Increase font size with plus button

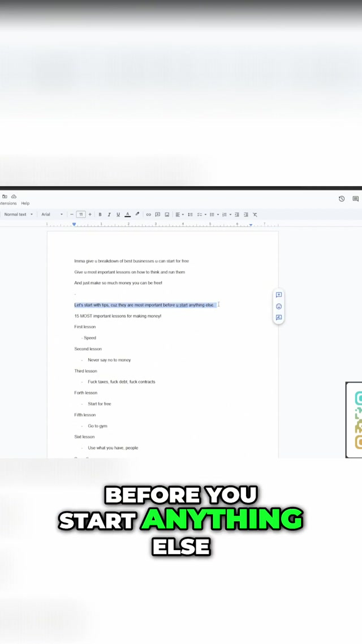click(90, 214)
